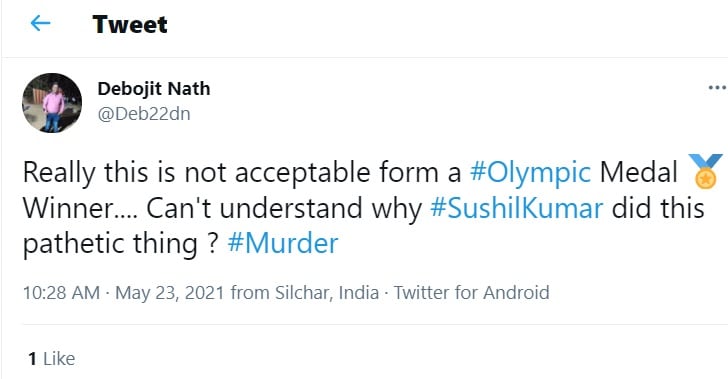Click the text Can't understand why
728x379 pixels.
[x=284, y=208]
